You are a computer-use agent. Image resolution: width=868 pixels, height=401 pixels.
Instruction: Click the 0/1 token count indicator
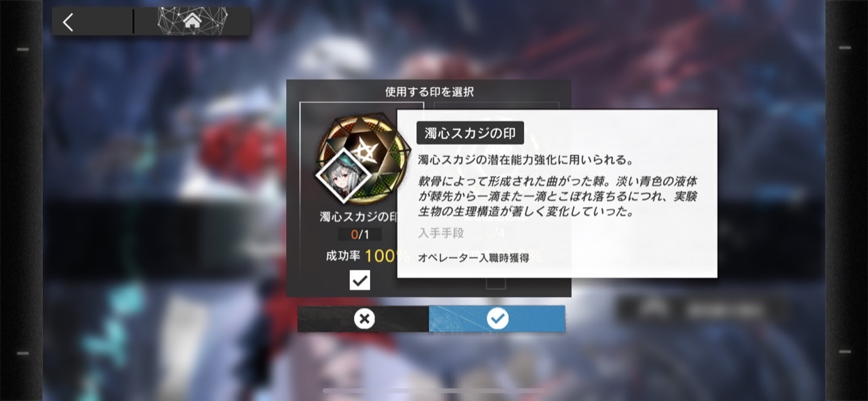point(360,234)
